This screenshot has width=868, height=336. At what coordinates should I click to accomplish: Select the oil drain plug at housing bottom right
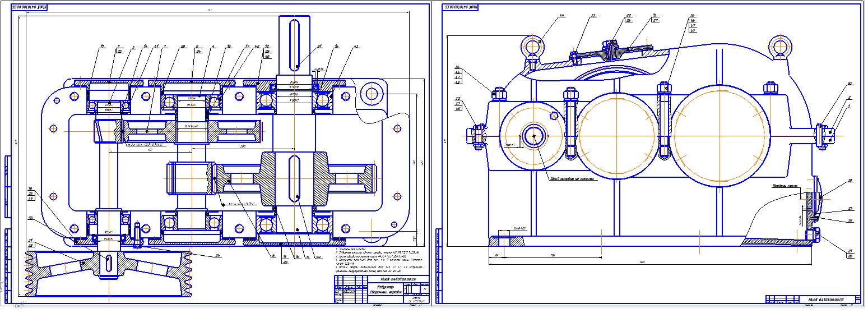point(814,236)
